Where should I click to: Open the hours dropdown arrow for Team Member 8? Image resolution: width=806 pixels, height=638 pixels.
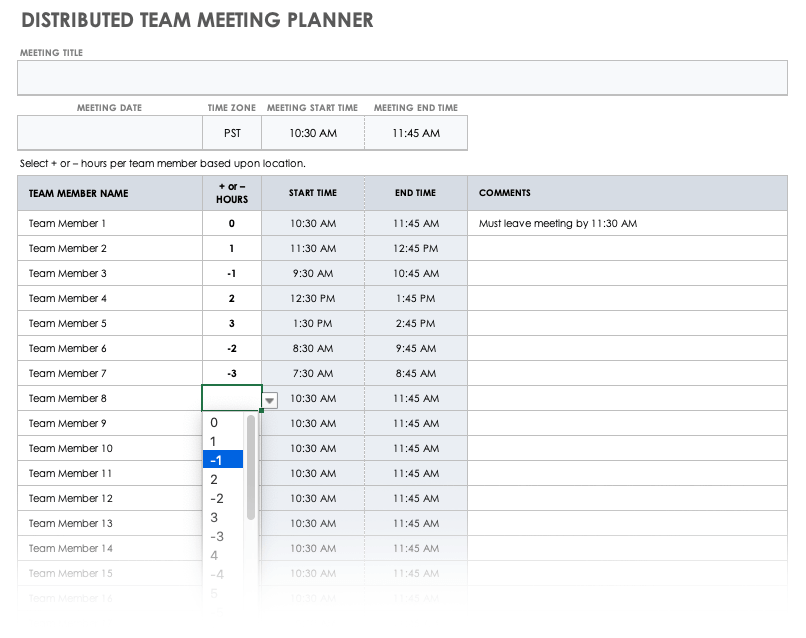click(270, 400)
